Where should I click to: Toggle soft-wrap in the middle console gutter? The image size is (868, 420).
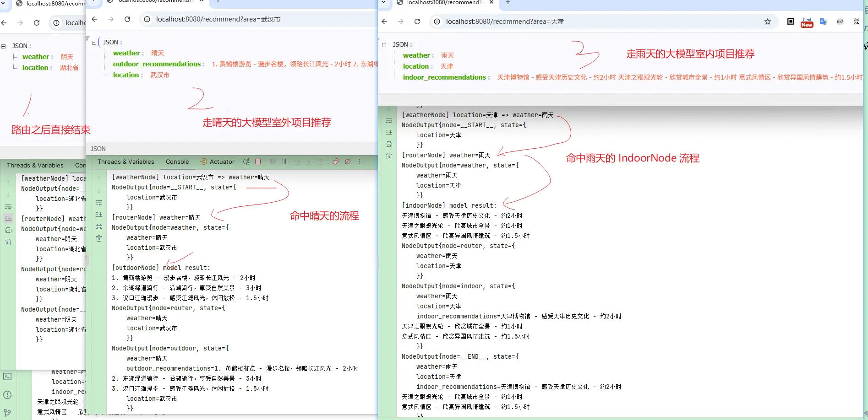tap(99, 203)
